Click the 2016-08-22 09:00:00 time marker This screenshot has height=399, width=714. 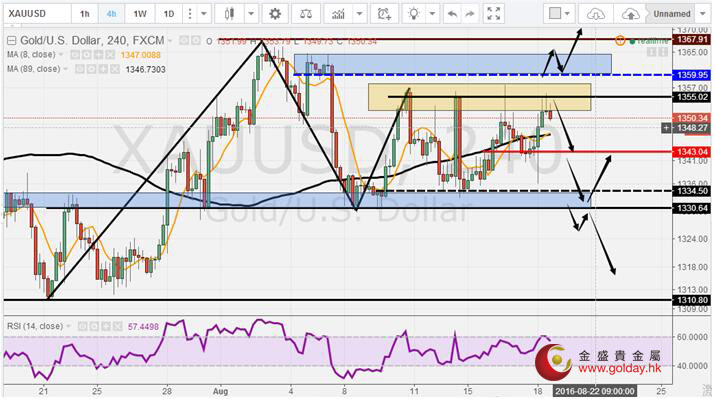(594, 391)
